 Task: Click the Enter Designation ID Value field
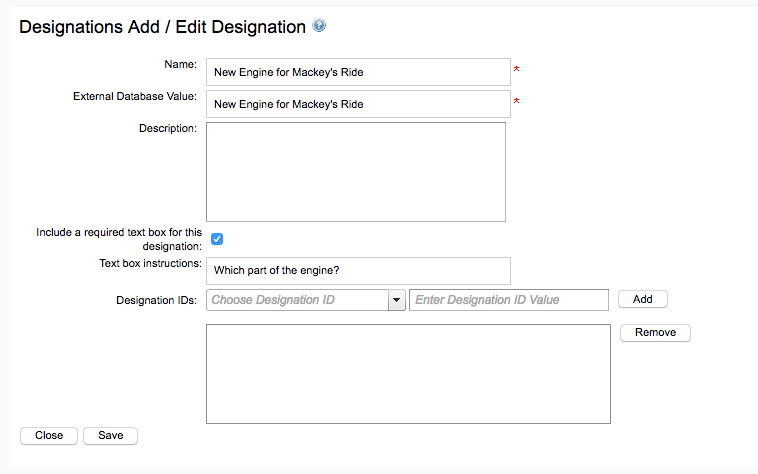coord(508,300)
